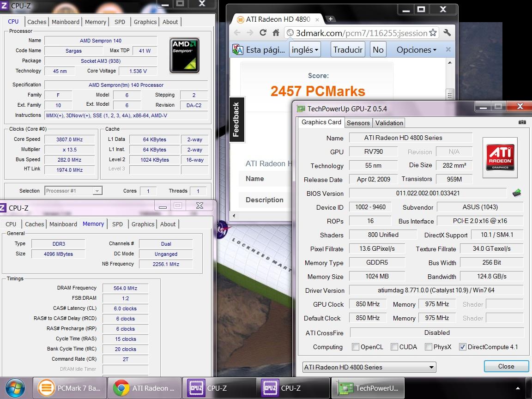
Task: Open Caches tab in lower CPU-Z window
Action: (34, 224)
